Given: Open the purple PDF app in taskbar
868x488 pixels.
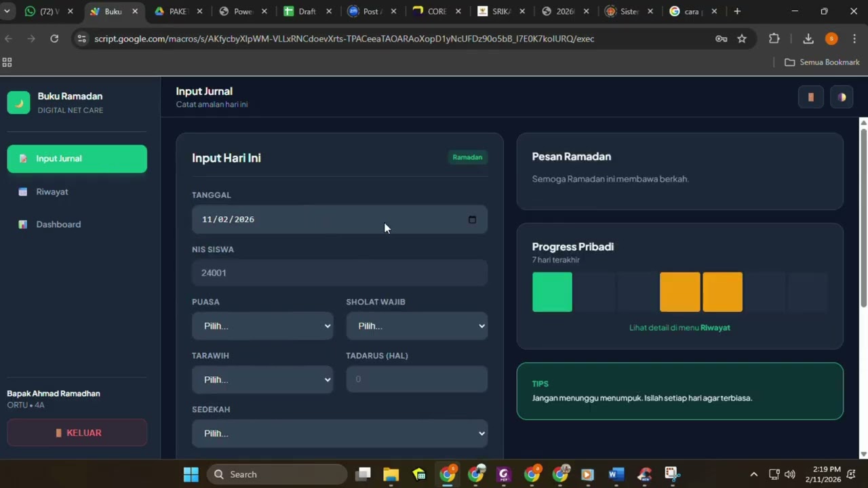Looking at the screenshot, I should tap(503, 474).
